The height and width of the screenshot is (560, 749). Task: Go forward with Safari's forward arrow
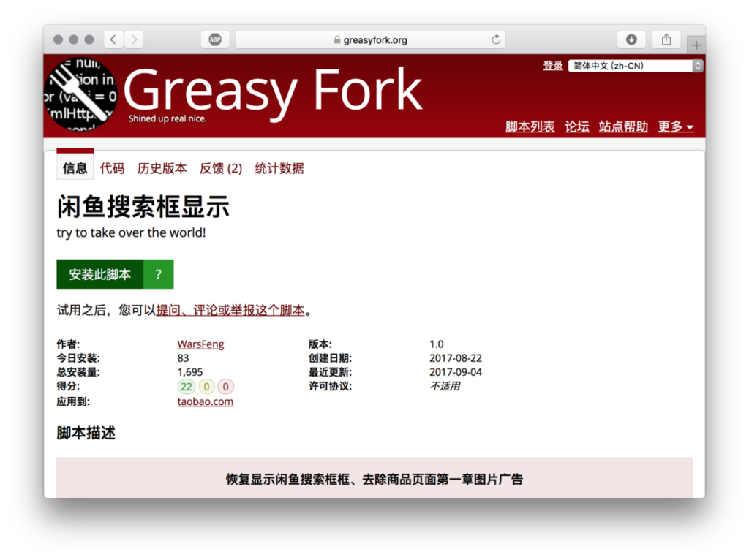point(135,39)
